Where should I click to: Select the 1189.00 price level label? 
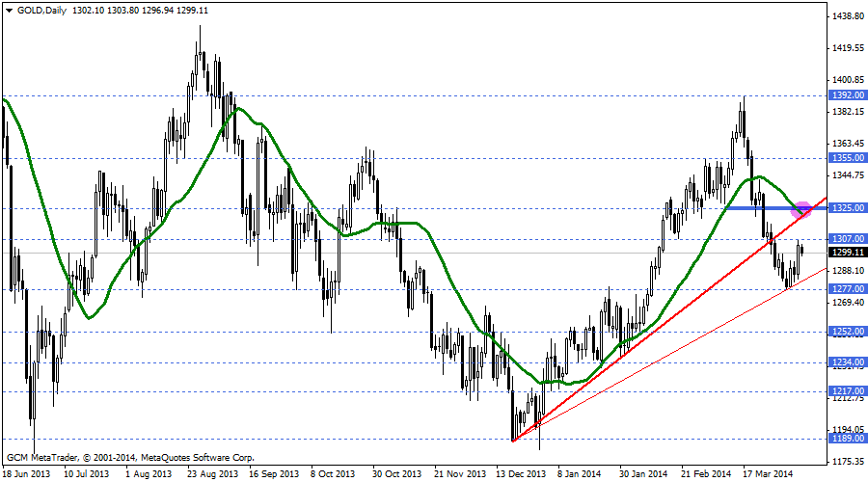(x=848, y=439)
